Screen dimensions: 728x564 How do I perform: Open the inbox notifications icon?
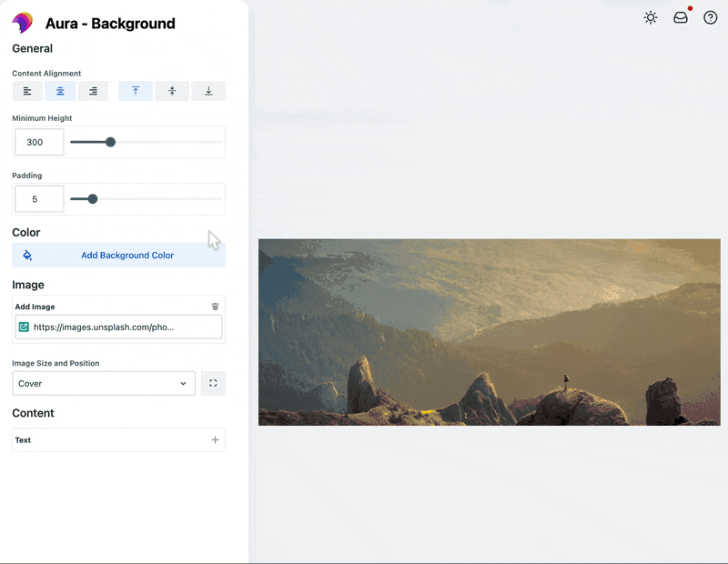point(680,17)
